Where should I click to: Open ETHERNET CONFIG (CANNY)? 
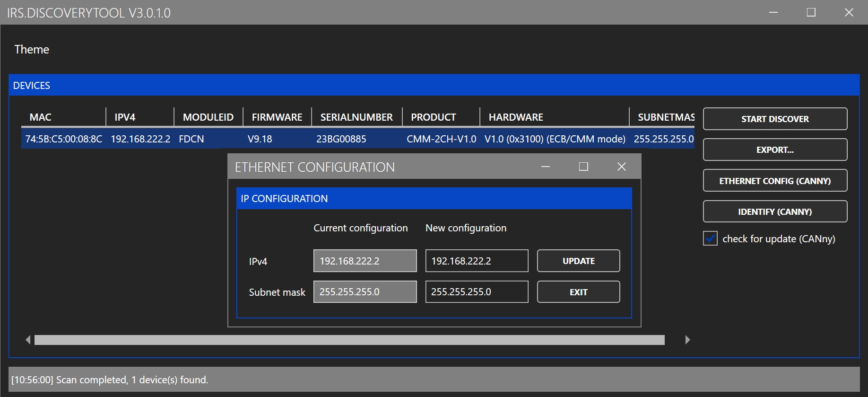tap(774, 181)
